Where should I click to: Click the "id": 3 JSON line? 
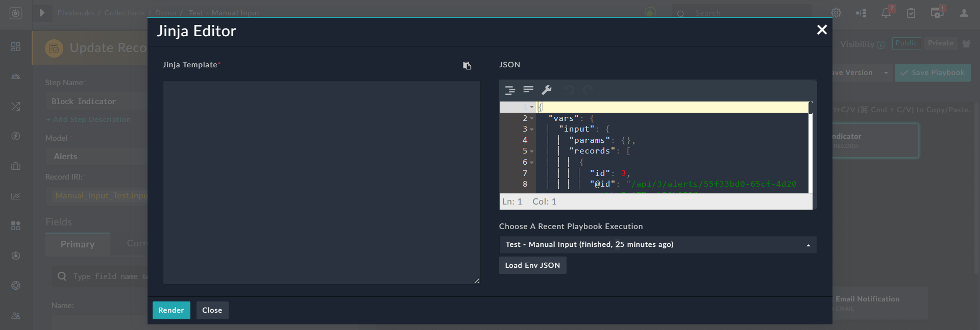610,173
